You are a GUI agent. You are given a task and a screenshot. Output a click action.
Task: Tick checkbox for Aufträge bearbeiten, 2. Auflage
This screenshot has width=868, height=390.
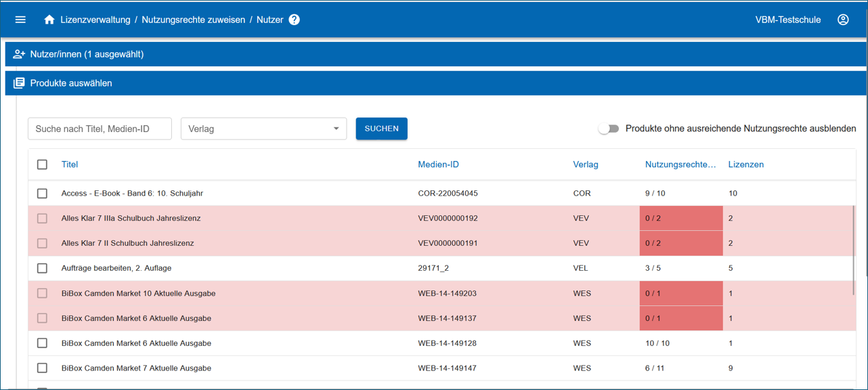tap(42, 268)
